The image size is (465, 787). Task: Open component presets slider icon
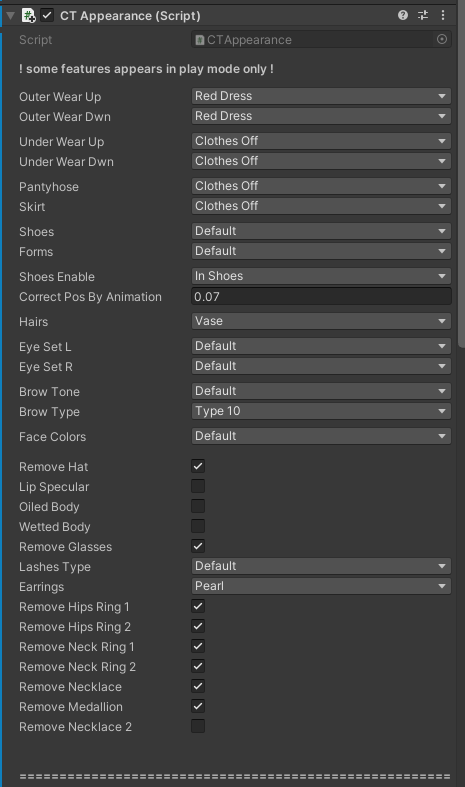(423, 16)
